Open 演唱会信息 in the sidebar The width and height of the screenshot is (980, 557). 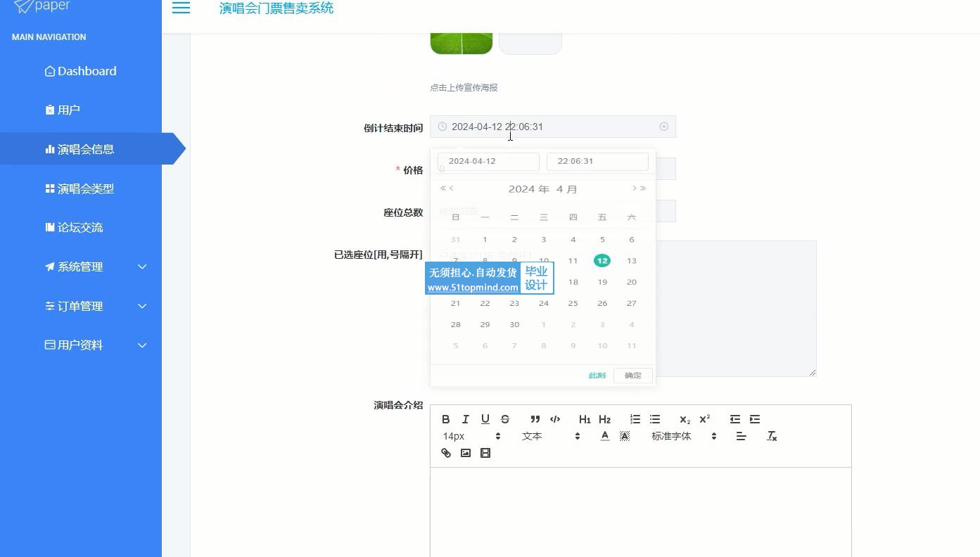(x=81, y=149)
